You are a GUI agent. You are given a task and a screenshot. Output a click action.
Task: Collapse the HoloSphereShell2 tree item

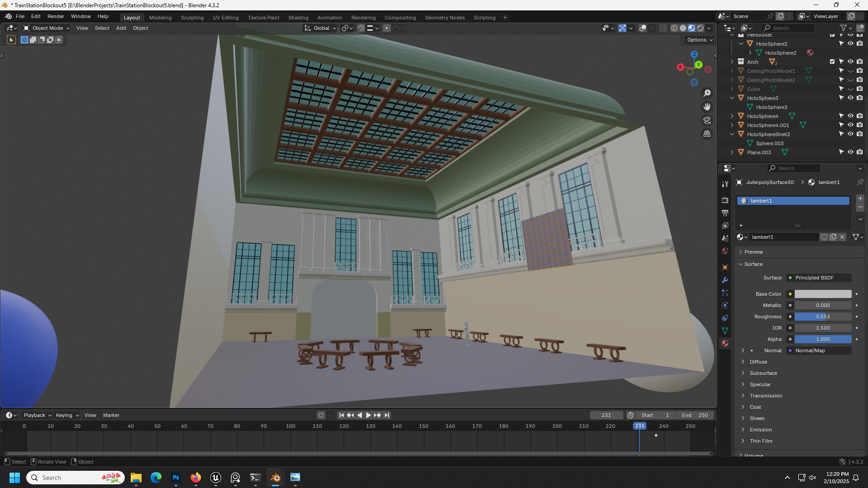pyautogui.click(x=732, y=134)
